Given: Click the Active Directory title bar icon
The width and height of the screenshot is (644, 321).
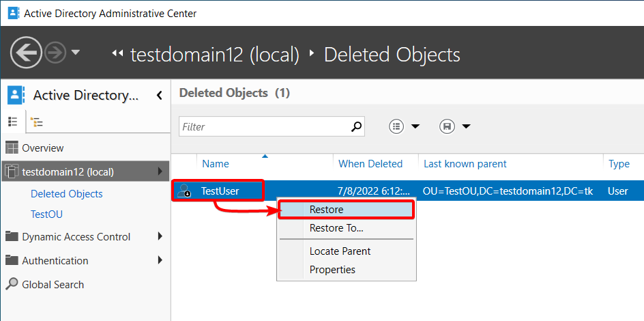Looking at the screenshot, I should tap(14, 13).
